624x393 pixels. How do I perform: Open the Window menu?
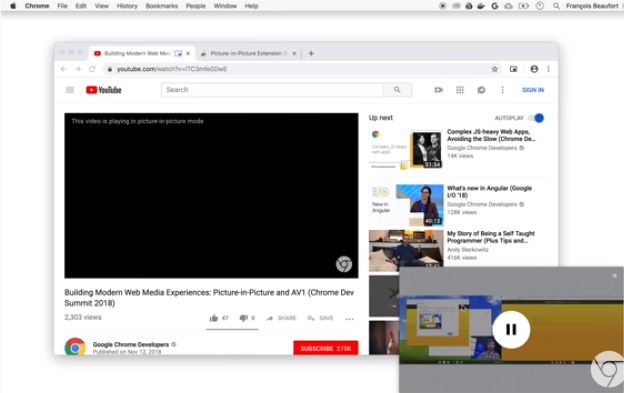pos(225,6)
